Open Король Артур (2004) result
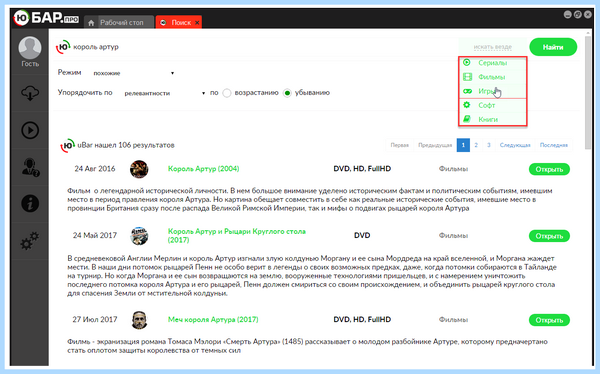Viewport: 600px width, 374px height. [549, 169]
